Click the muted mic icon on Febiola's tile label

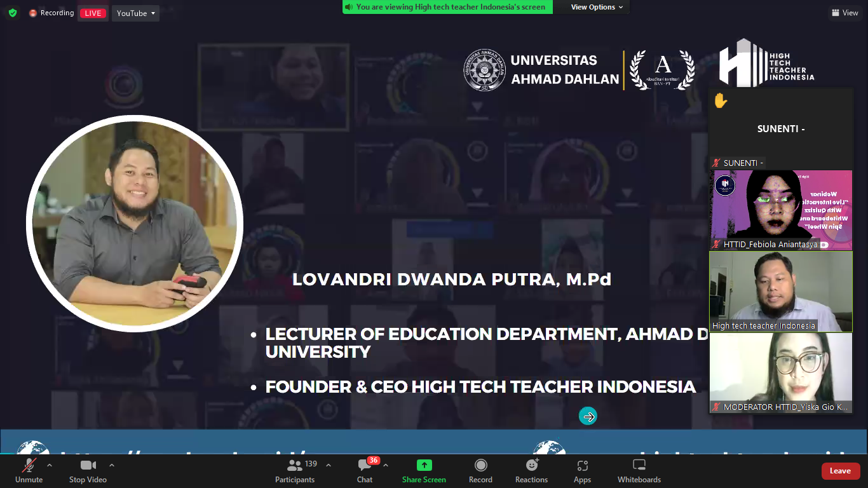click(717, 244)
